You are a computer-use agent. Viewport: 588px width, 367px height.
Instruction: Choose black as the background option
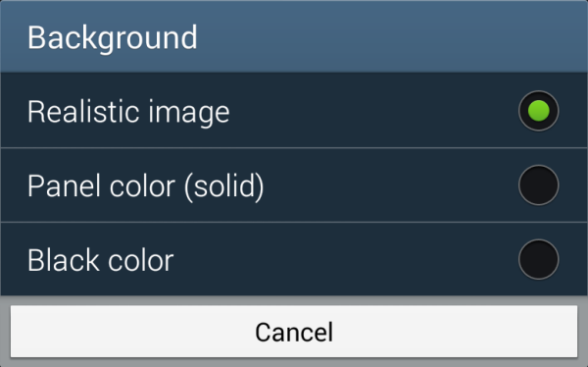tap(294, 259)
